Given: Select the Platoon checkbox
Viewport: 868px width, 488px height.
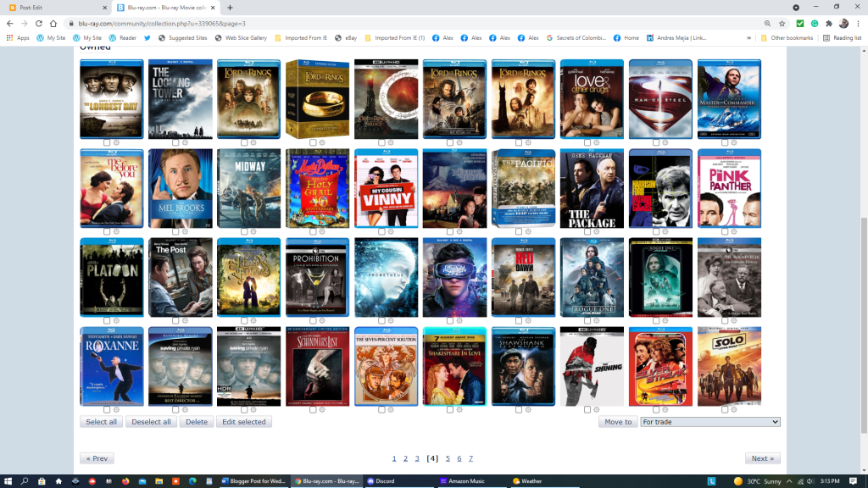Looking at the screenshot, I should (x=107, y=320).
